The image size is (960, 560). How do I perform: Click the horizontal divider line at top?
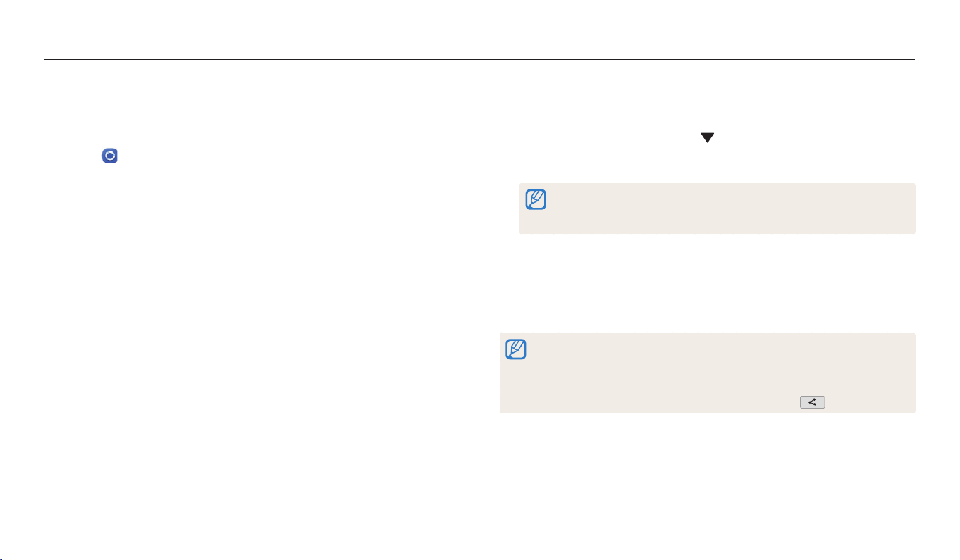pyautogui.click(x=479, y=60)
